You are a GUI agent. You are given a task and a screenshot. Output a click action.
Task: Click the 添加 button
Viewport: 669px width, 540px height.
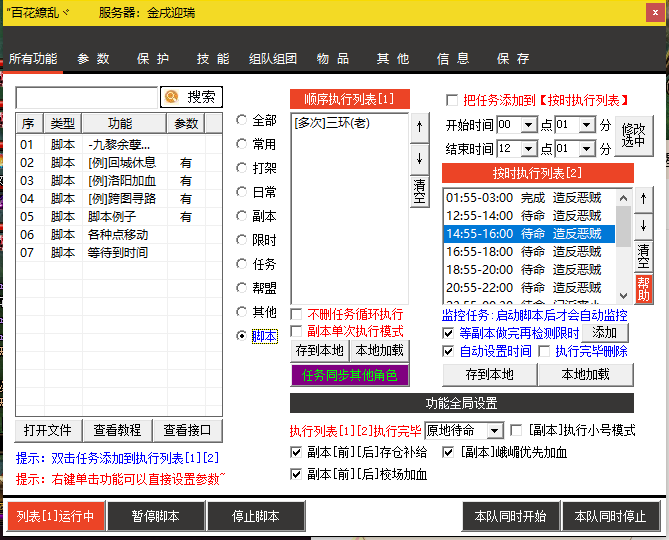coord(605,333)
